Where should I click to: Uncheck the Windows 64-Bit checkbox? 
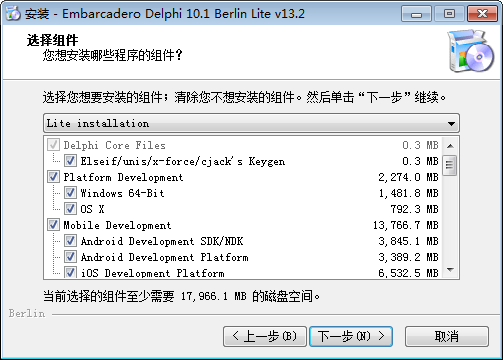(70, 193)
